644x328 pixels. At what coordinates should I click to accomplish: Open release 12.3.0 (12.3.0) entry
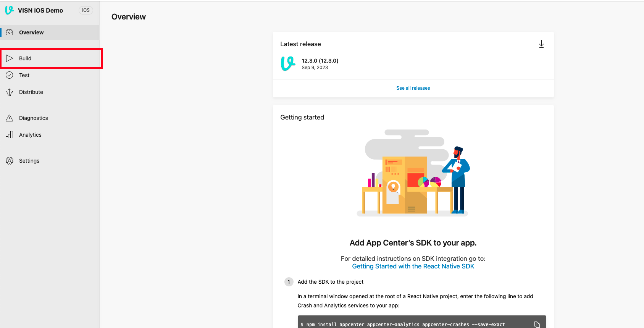320,61
